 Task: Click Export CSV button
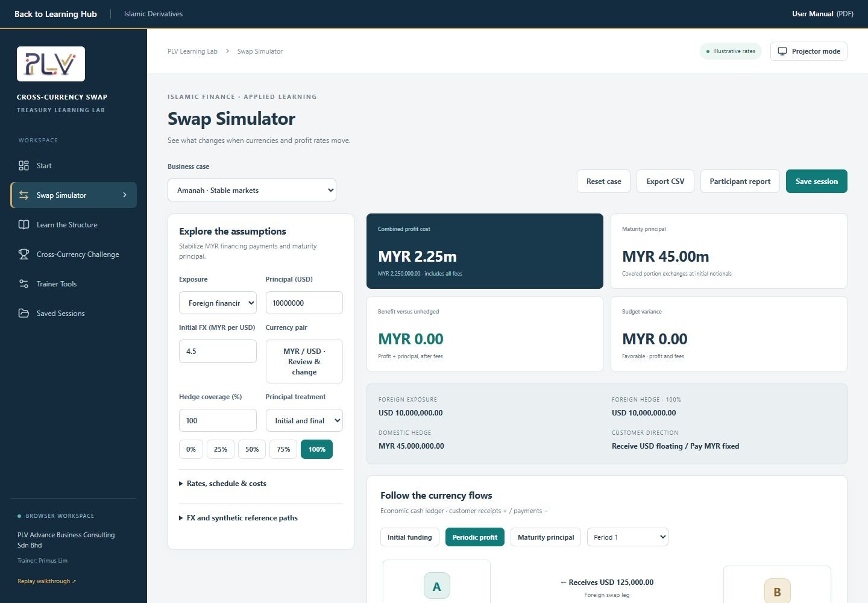click(x=665, y=181)
